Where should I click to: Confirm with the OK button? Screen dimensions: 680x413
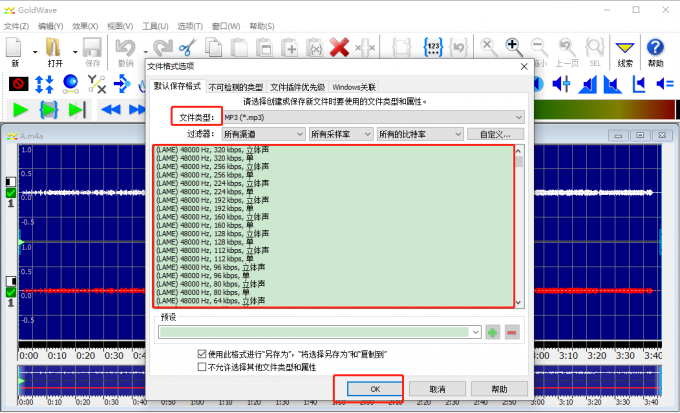tap(375, 389)
